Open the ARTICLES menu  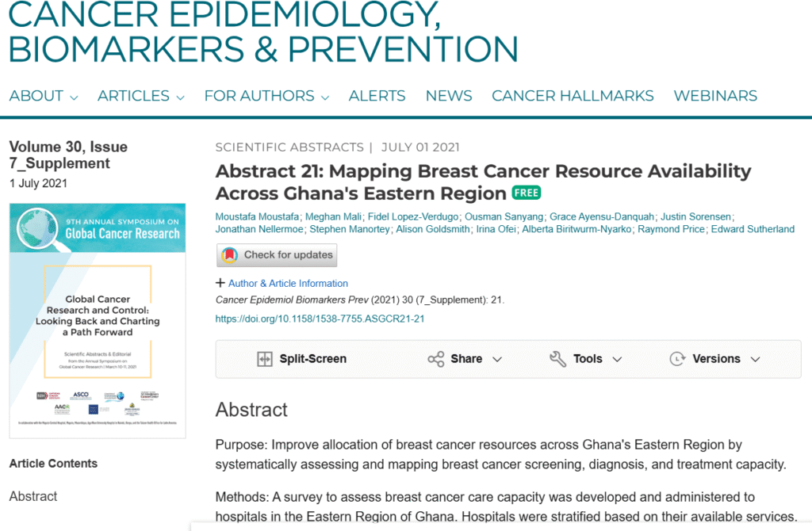coord(141,96)
